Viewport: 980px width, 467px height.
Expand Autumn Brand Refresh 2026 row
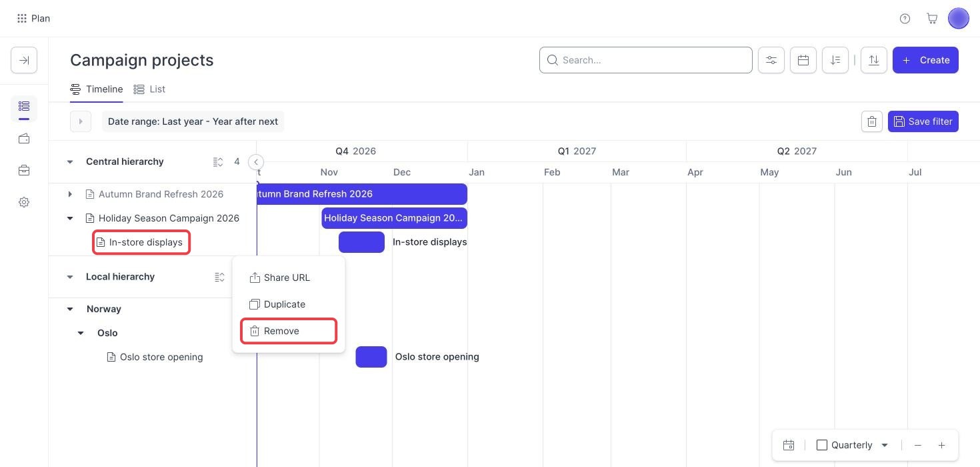point(70,194)
